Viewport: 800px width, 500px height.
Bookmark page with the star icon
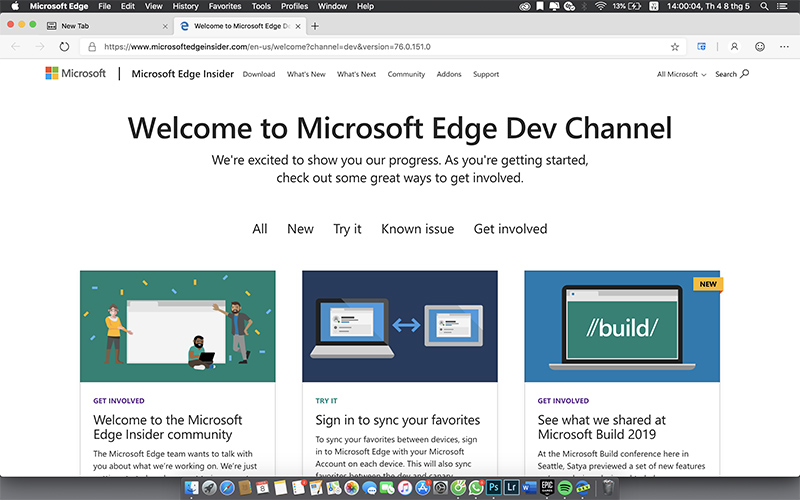point(675,46)
